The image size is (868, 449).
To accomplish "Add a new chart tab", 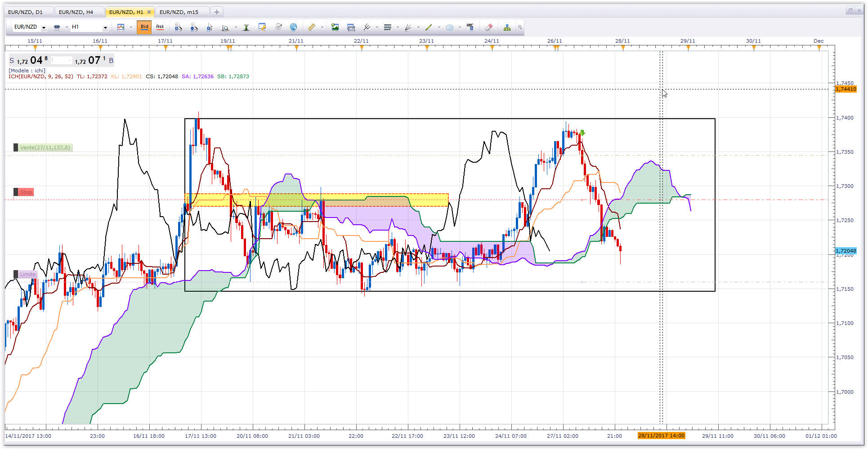I will pyautogui.click(x=217, y=12).
